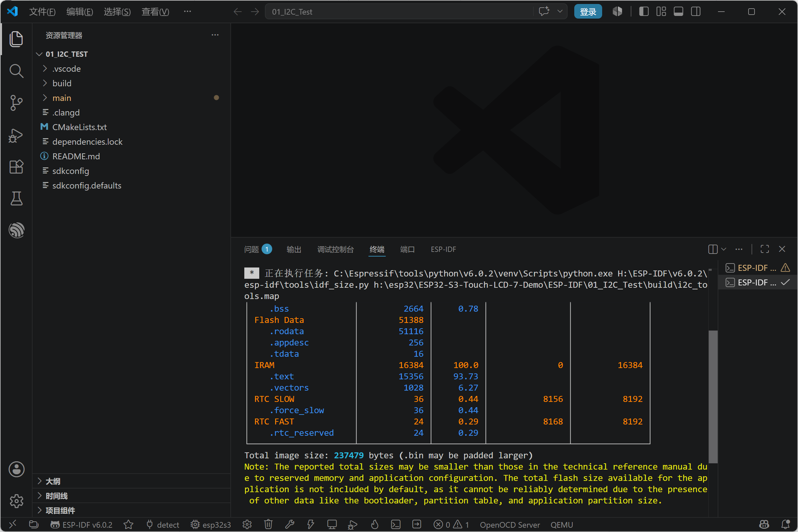Toggle bottom panel visibility from title bar
This screenshot has height=532, width=798.
click(x=678, y=12)
